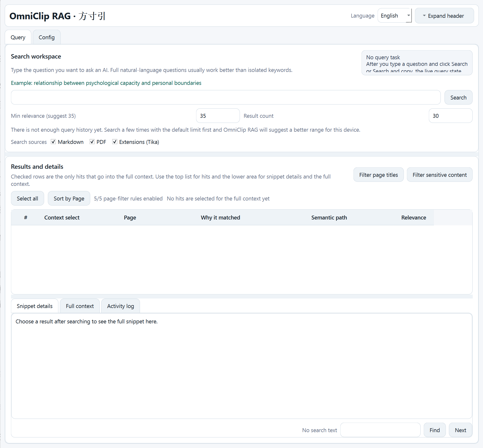Jump to Next match button
Viewport: 483px width, 448px height.
460,430
